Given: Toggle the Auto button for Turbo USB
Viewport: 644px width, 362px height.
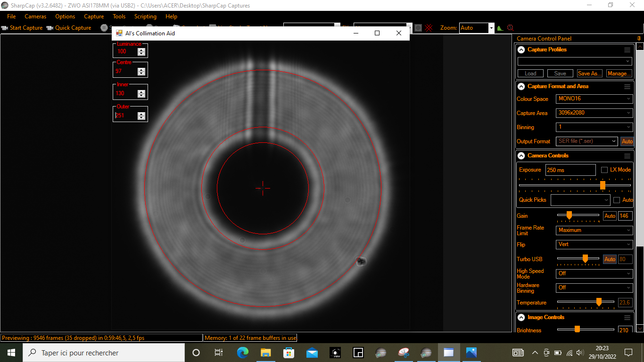Looking at the screenshot, I should pyautogui.click(x=610, y=259).
